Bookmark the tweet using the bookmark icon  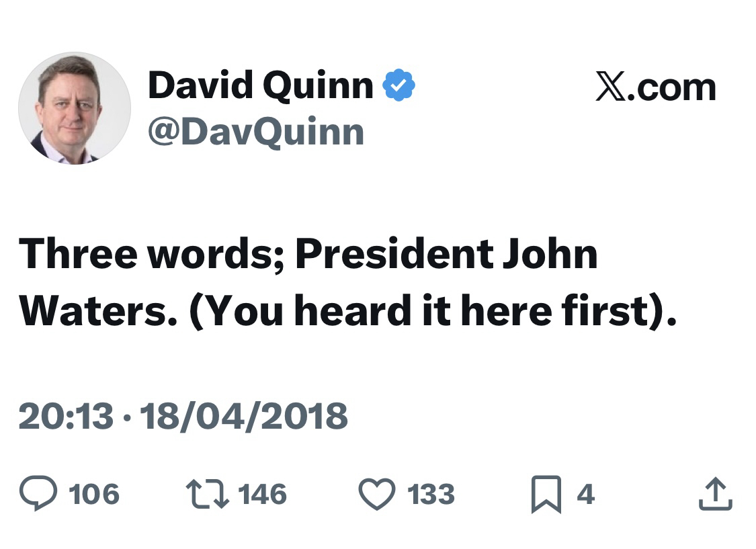[x=546, y=495]
